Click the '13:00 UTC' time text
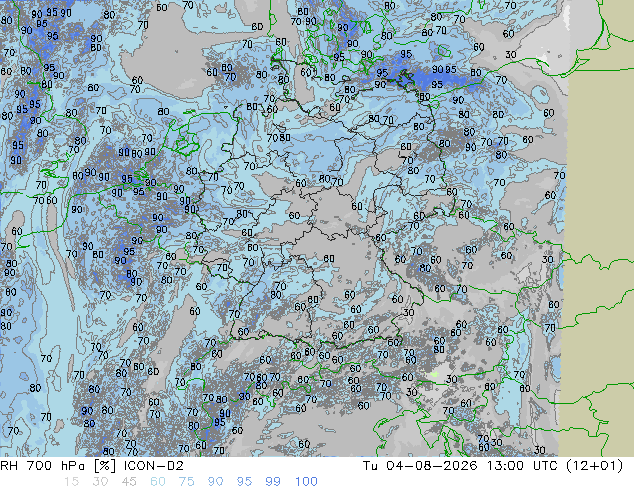 522,466
